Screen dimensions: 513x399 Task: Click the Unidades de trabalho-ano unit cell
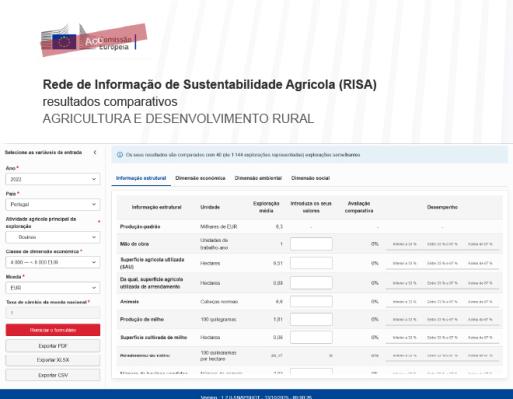click(x=214, y=244)
